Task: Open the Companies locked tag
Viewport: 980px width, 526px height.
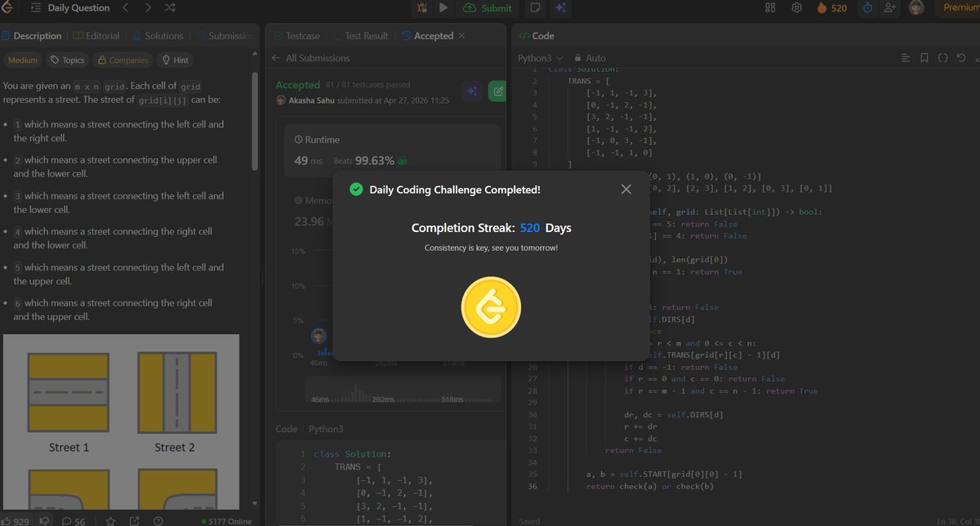Action: click(122, 60)
